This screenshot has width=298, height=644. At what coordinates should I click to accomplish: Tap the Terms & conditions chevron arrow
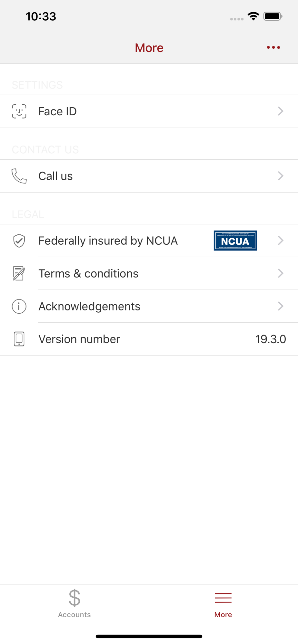tap(281, 273)
